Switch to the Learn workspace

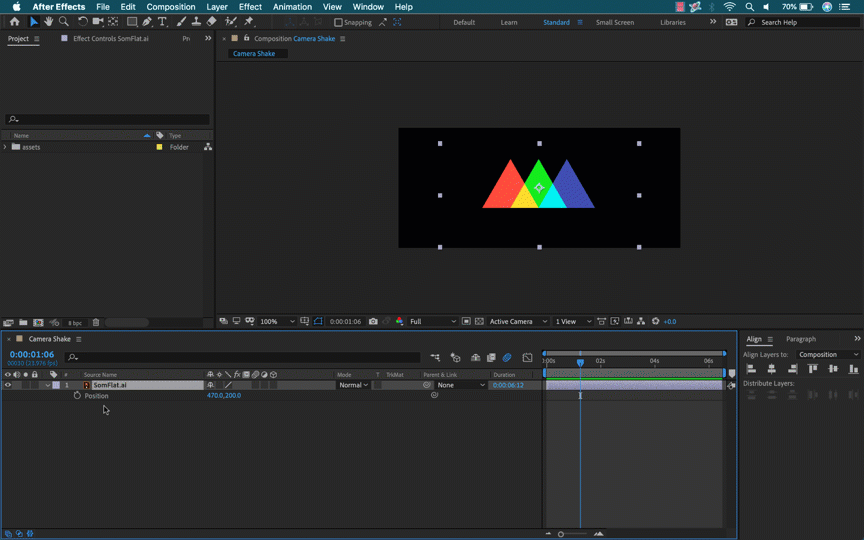click(x=509, y=23)
